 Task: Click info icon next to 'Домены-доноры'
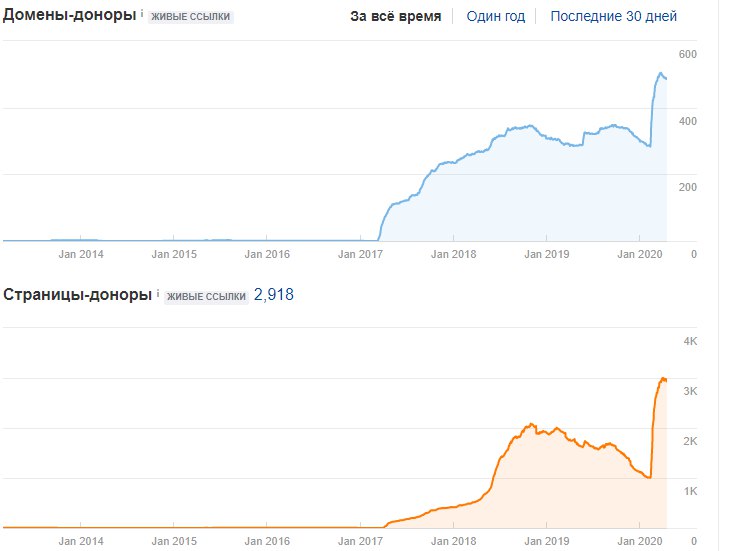tap(142, 14)
